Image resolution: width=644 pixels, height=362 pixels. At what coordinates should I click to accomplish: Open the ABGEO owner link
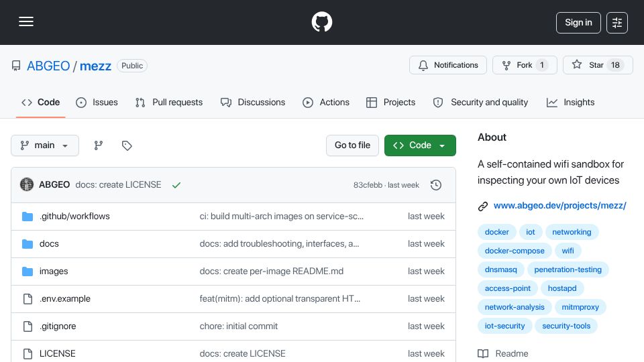click(x=48, y=66)
